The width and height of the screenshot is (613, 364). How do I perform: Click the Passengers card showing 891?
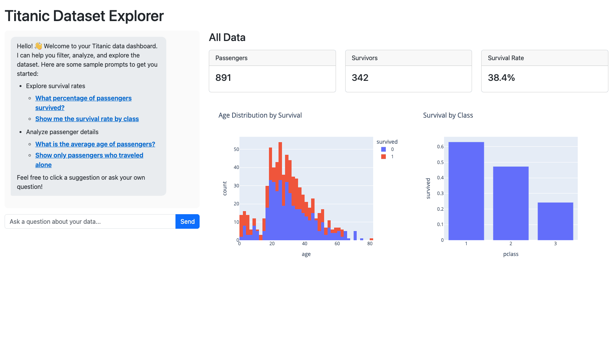(x=272, y=71)
